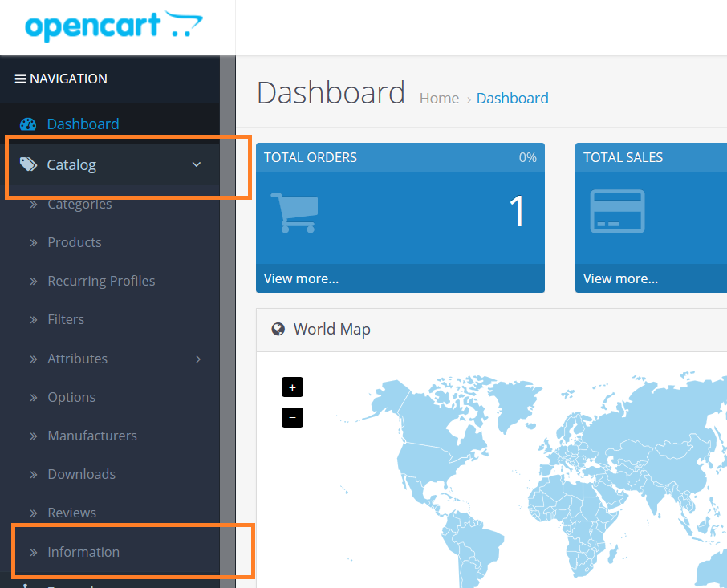Open Attributes in the Catalog menu
The width and height of the screenshot is (727, 588).
[77, 359]
